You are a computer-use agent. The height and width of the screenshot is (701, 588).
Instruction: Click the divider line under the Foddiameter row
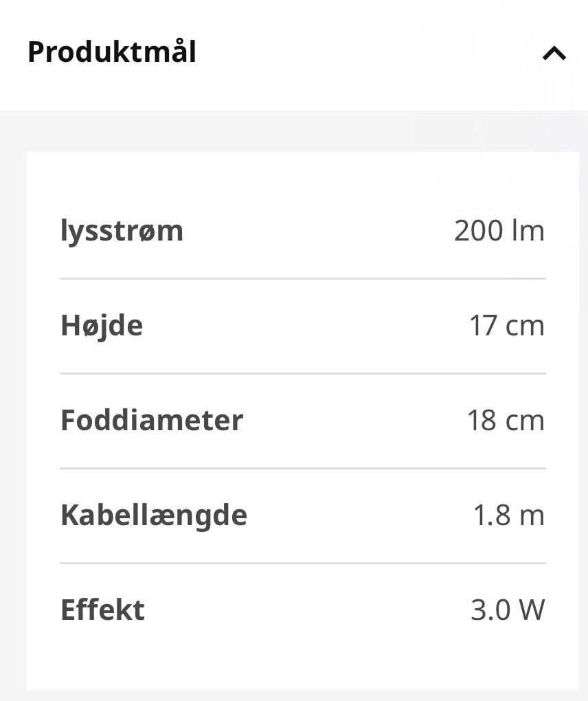pyautogui.click(x=303, y=468)
